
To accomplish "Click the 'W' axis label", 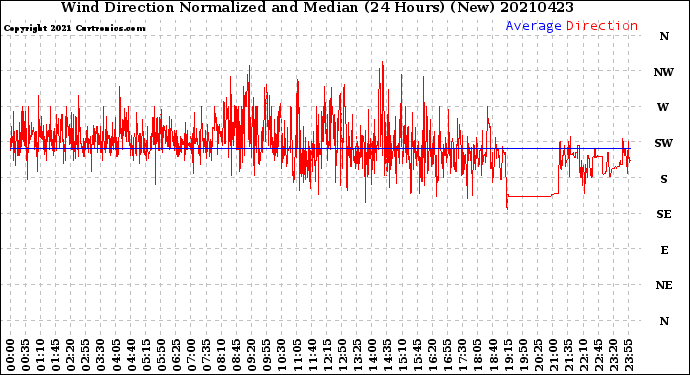I will [663, 107].
